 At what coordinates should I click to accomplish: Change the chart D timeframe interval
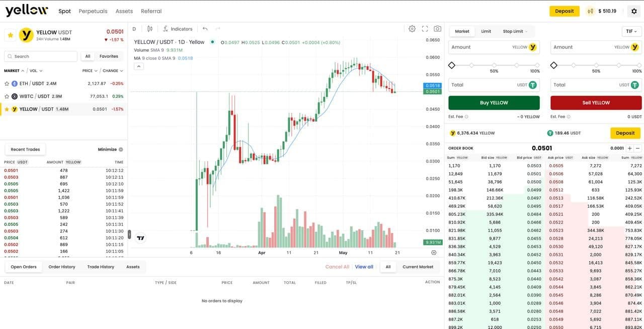click(134, 29)
